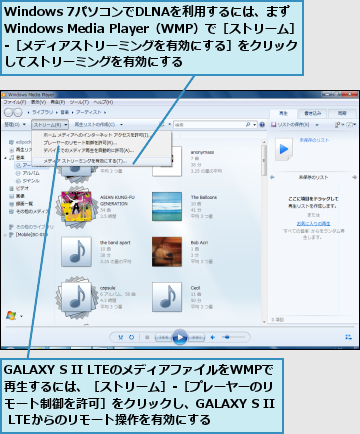Switch to the 再生 tab
This screenshot has width=360, height=434.
click(283, 113)
